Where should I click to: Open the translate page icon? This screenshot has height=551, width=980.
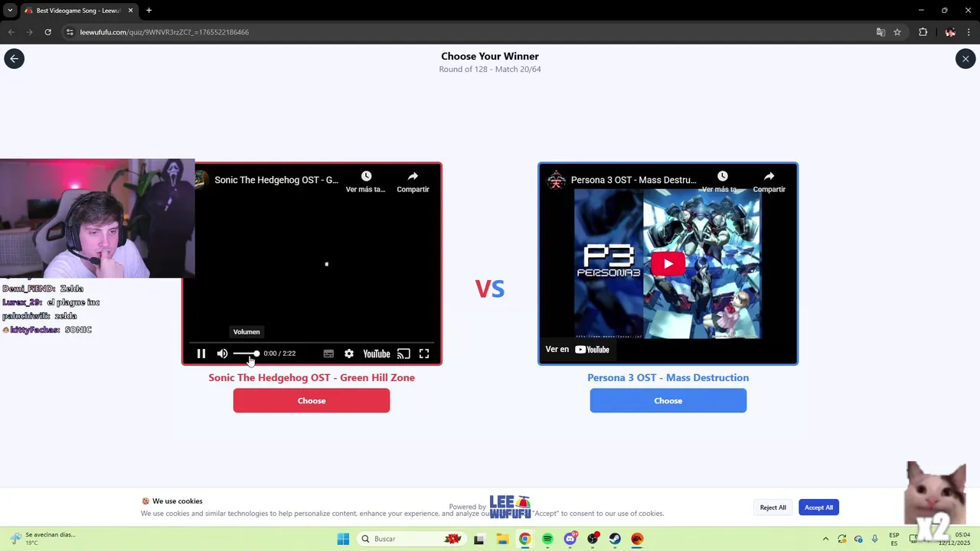point(880,32)
